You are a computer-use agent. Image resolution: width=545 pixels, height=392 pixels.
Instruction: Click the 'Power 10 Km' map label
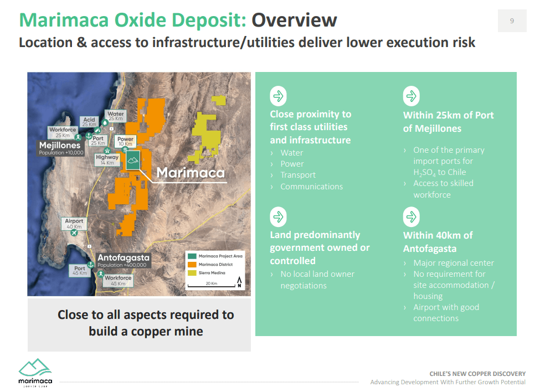126,141
